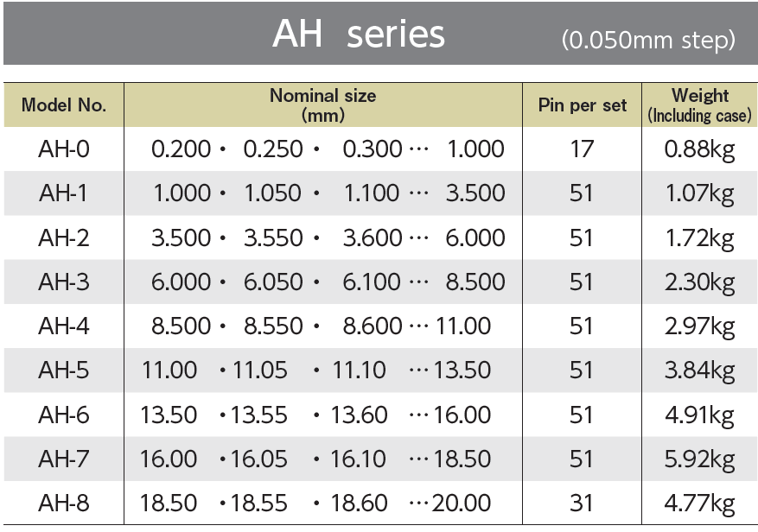Select the AH-5 model cell

point(64,370)
